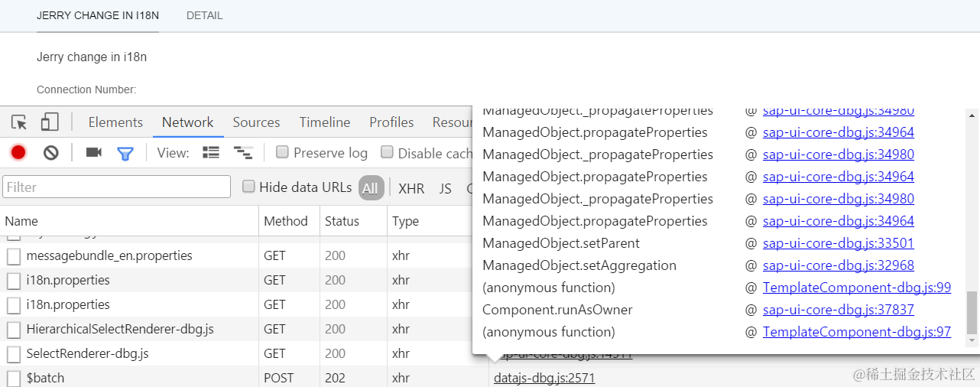The width and height of the screenshot is (980, 387).
Task: Toggle the capture screenshots camera icon
Action: click(x=94, y=153)
